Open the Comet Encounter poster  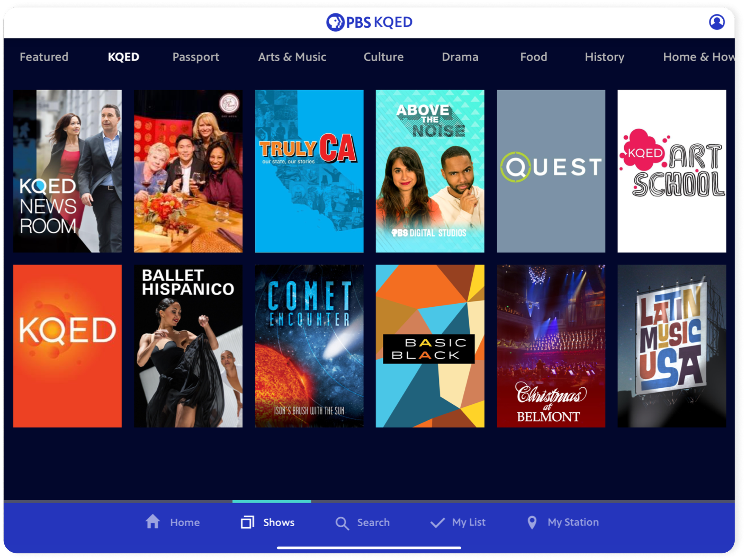[x=309, y=346]
